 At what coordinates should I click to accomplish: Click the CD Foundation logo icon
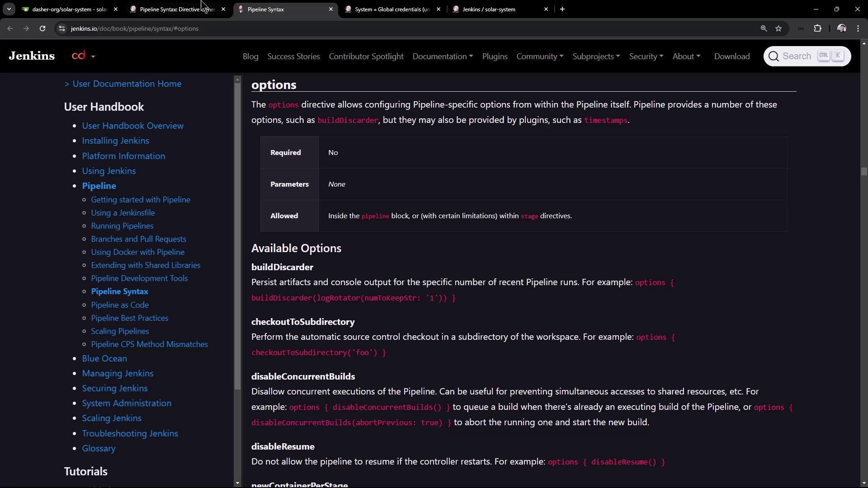[79, 56]
